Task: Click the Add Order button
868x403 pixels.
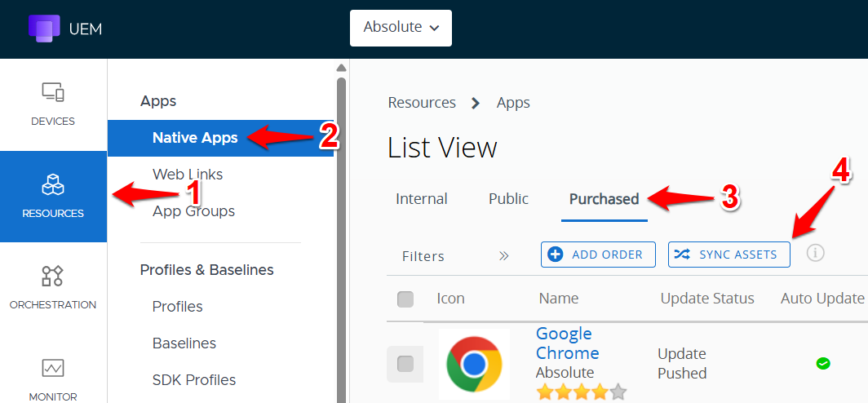Action: [x=598, y=255]
